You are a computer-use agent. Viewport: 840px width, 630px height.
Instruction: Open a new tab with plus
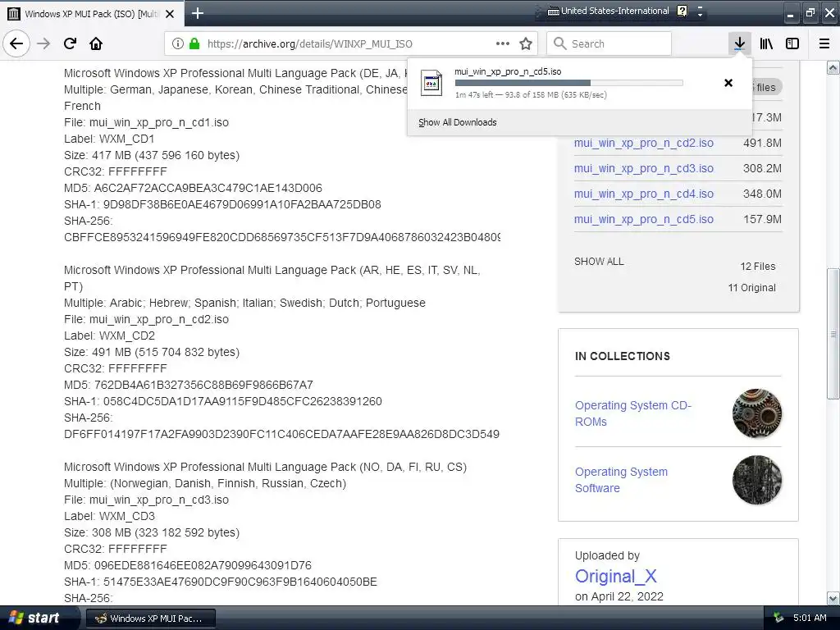(x=197, y=13)
